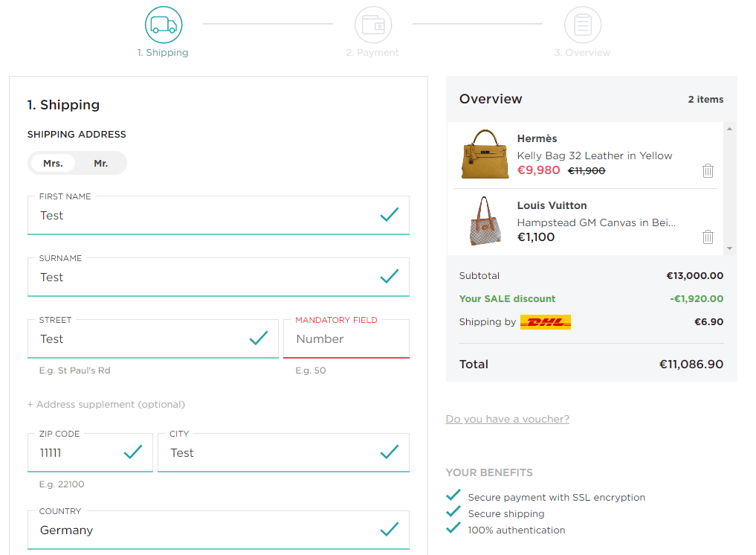The image size is (756, 555).
Task: Click the E.g. St Paul's Rd hint
Action: point(75,370)
